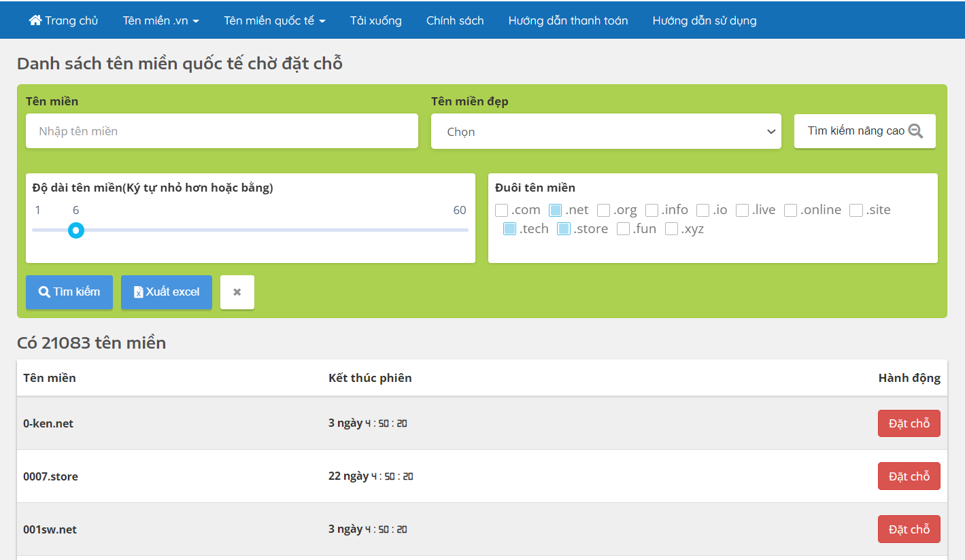Click the Hành động column header
This screenshot has width=965, height=560.
click(909, 378)
